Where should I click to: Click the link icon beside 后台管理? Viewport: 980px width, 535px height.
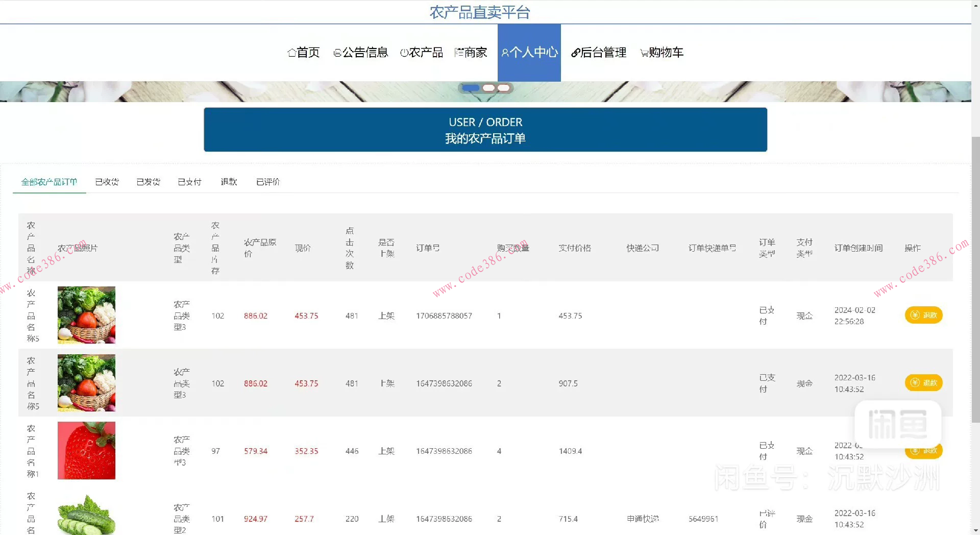point(576,52)
